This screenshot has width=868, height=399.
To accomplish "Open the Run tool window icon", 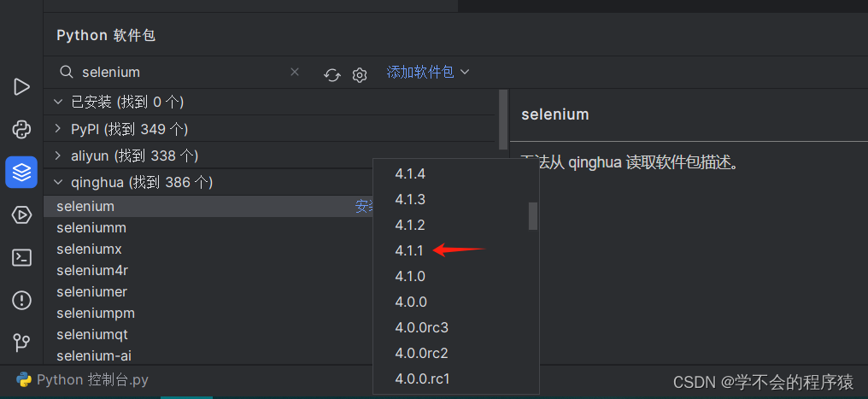I will click(x=21, y=87).
